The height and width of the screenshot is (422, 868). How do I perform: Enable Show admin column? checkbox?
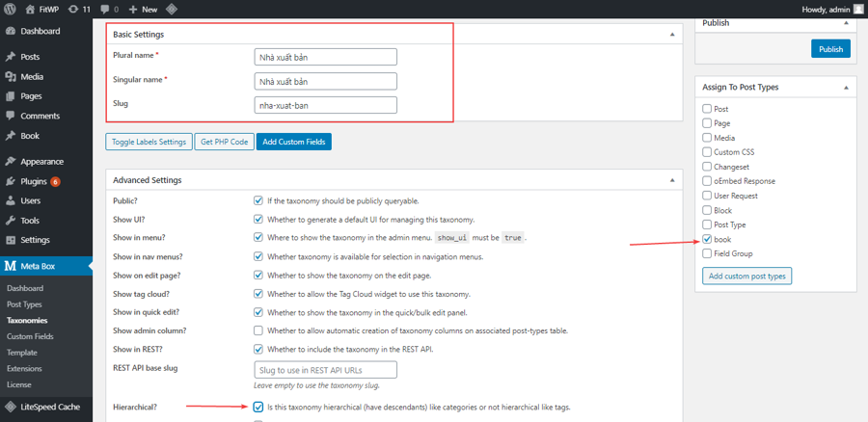pos(258,330)
